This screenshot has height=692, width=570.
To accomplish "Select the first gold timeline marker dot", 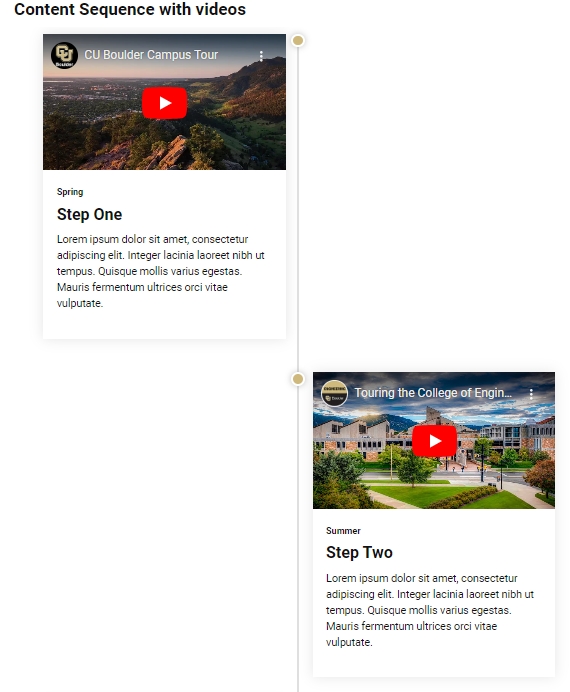I will [x=298, y=41].
